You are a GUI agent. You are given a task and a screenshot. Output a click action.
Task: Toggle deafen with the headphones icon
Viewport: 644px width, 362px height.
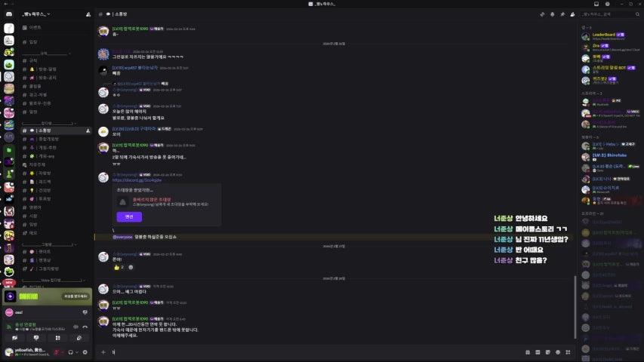(71, 352)
